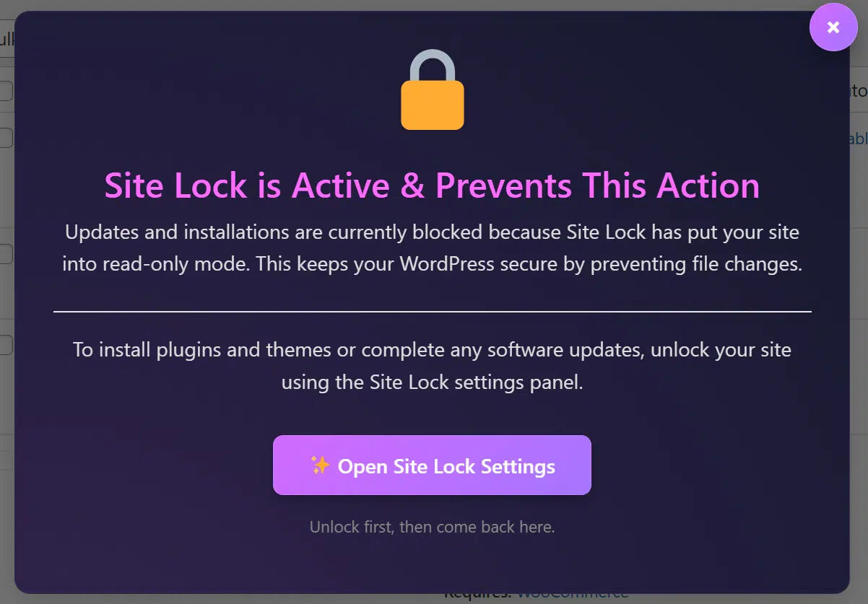This screenshot has height=604, width=868.
Task: Click the 'Updates and installations are currently blocked' paragraph
Action: 432,248
